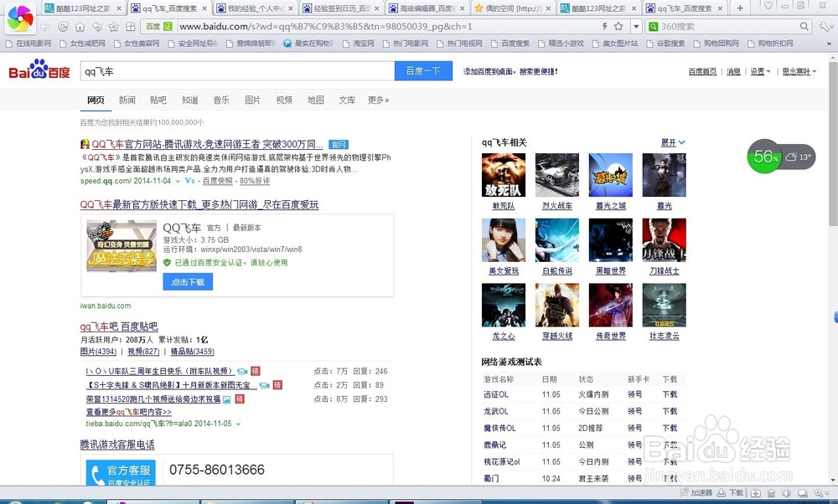Click the browser back arrow

tap(45, 27)
